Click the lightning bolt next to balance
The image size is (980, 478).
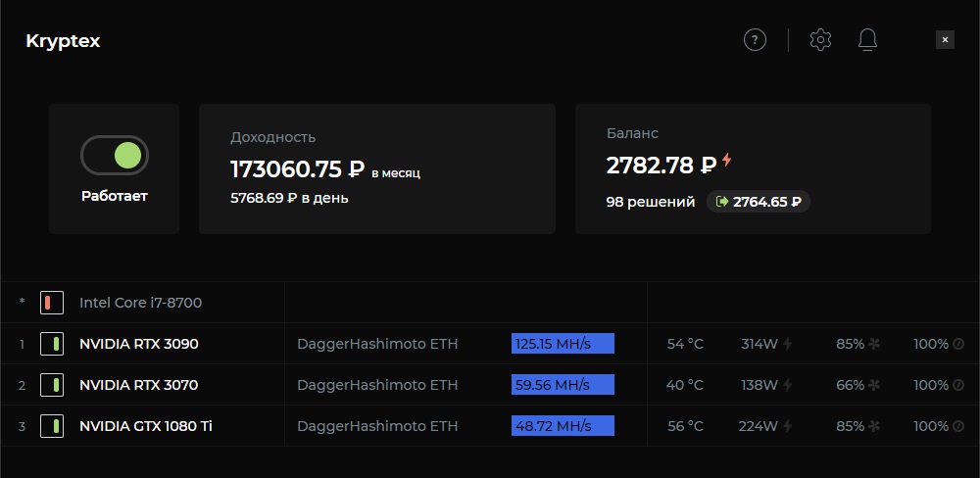click(727, 161)
